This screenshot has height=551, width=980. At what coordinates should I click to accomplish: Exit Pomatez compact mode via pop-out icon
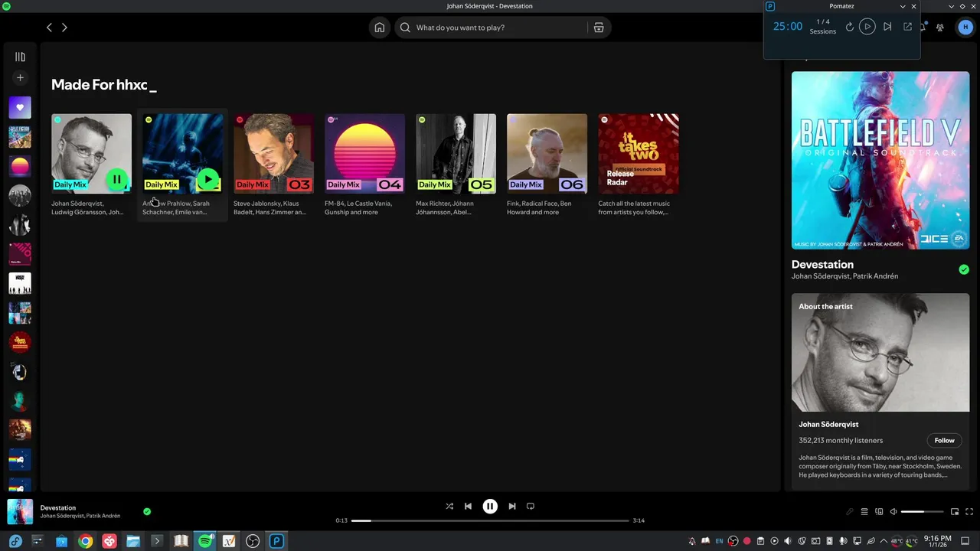point(907,27)
